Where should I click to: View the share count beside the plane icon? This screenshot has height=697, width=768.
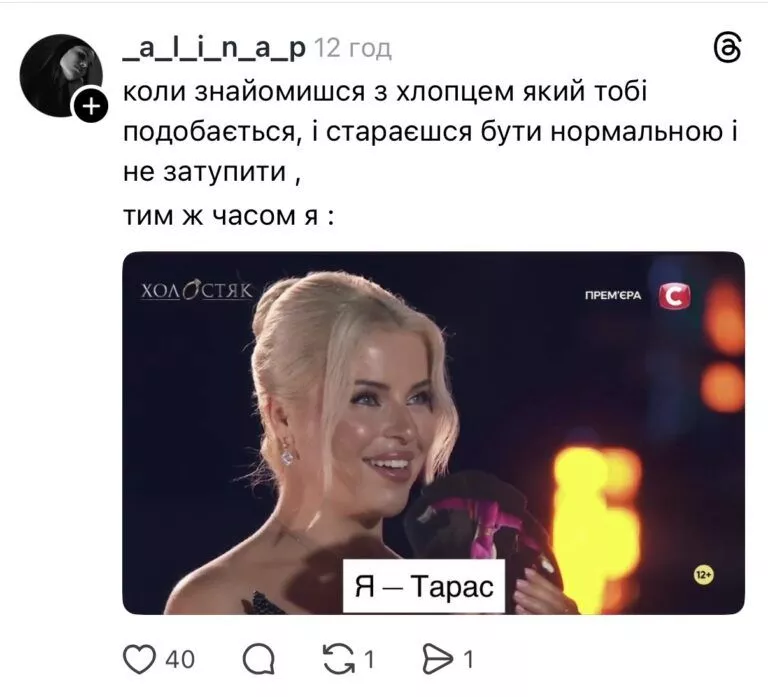pos(468,659)
